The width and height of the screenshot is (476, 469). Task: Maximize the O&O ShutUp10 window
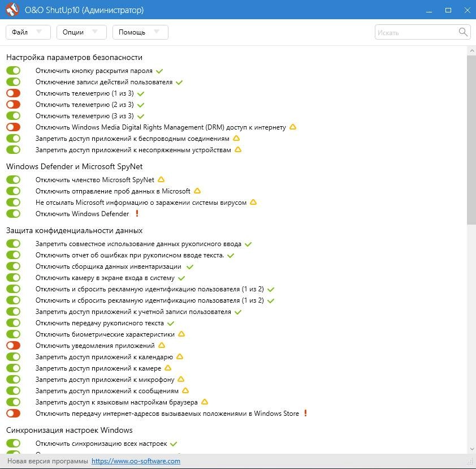click(x=448, y=10)
